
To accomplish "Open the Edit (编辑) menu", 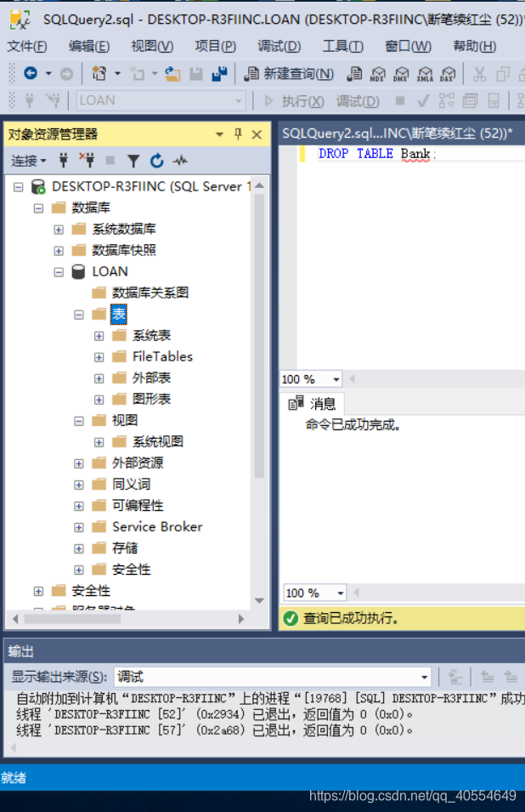I will coord(89,46).
